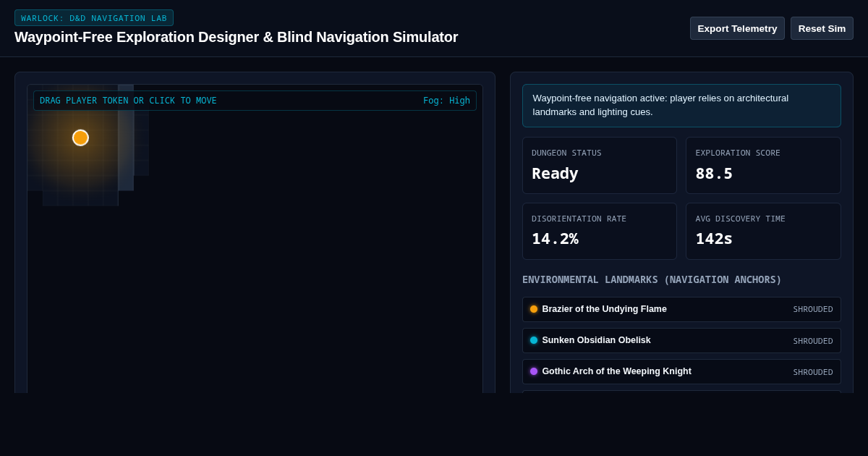Click the Disorientation Rate value 14.2%
Viewport: 868px width, 456px height.
pos(555,239)
